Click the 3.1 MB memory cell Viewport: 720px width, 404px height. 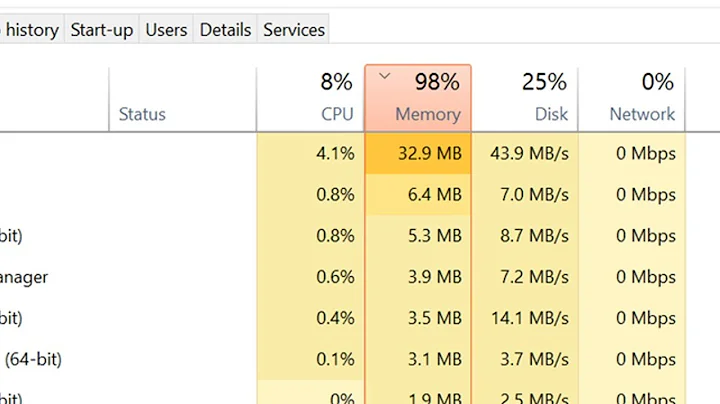pos(418,359)
